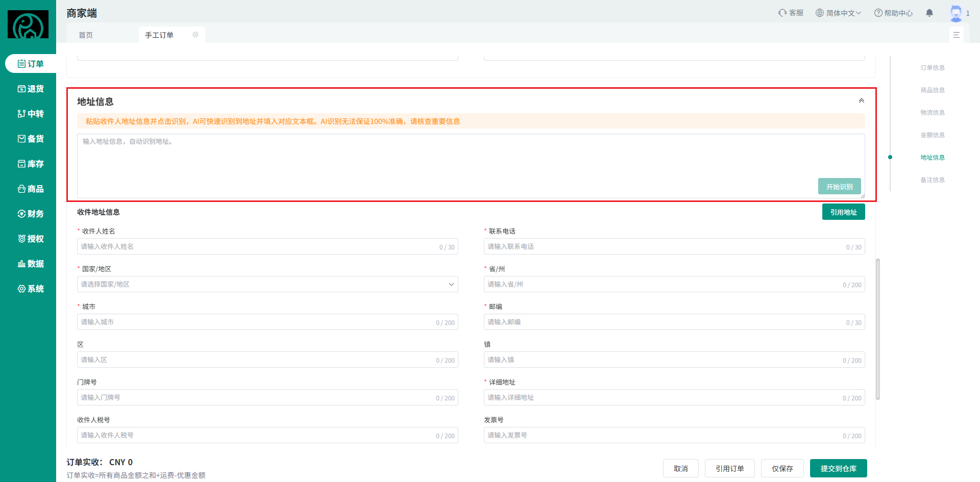Click the 仅保存 button
The height and width of the screenshot is (482, 980).
pos(782,468)
